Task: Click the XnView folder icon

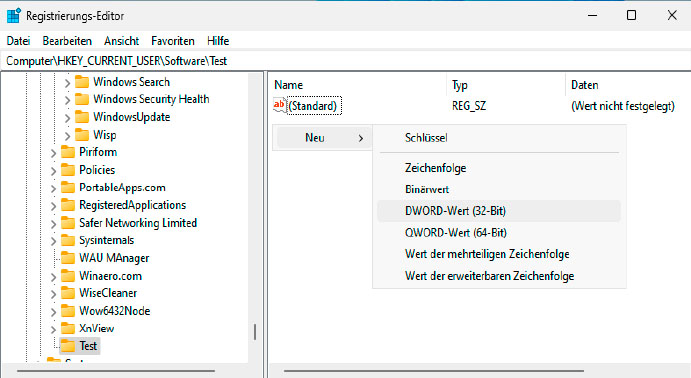Action: pyautogui.click(x=67, y=328)
